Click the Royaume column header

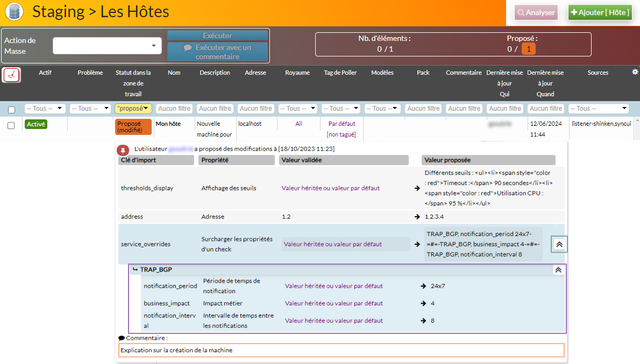tap(297, 73)
